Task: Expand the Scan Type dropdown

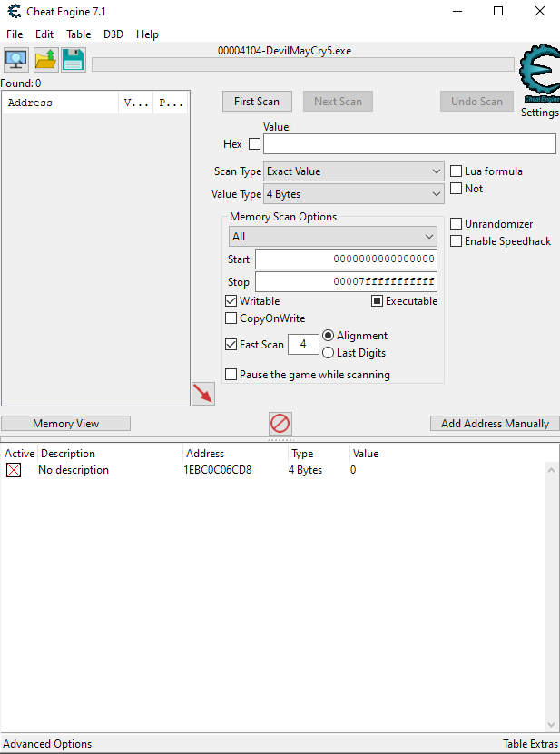Action: (353, 171)
